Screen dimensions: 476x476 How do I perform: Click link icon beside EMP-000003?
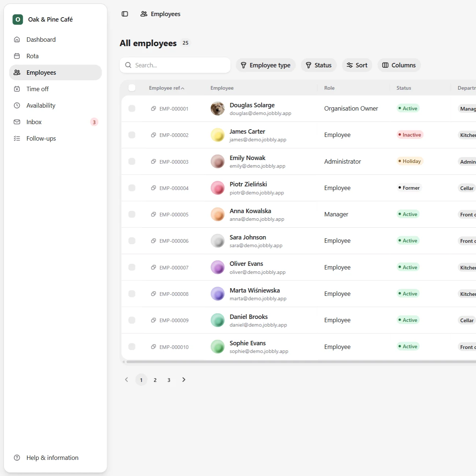pyautogui.click(x=153, y=161)
